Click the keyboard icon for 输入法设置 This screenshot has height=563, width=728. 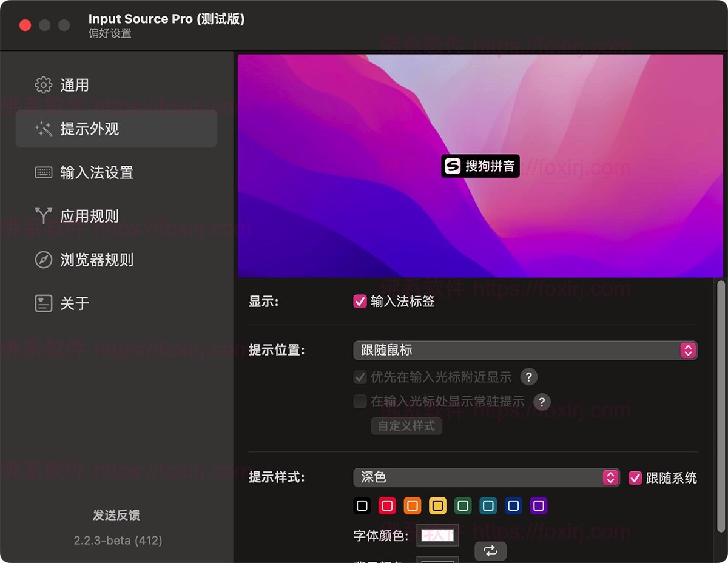44,172
